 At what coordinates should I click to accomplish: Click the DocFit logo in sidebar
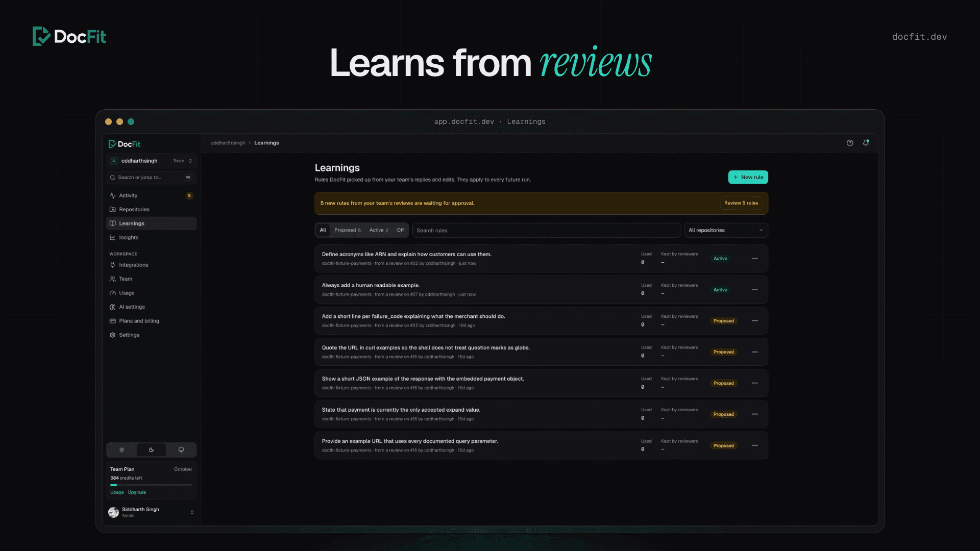(x=125, y=144)
